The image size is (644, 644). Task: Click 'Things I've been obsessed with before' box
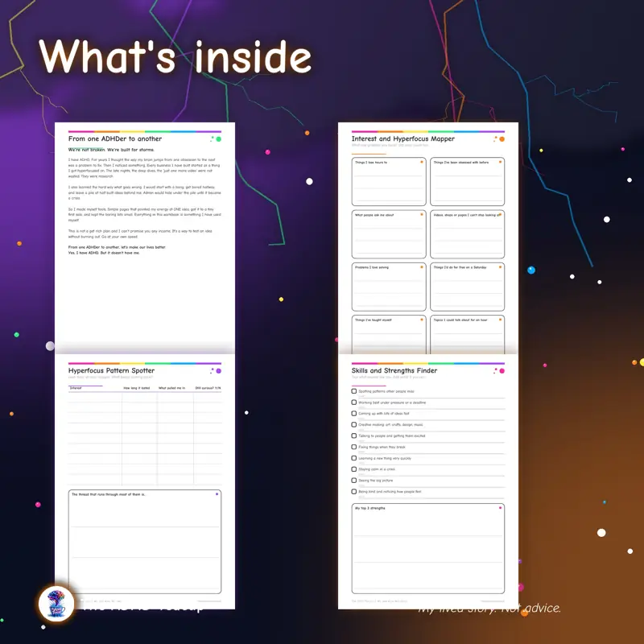click(x=467, y=182)
